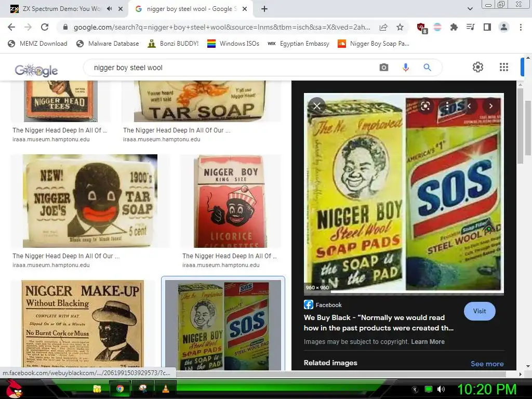Image resolution: width=532 pixels, height=399 pixels.
Task: Click the green monitor tray icon
Action: pos(429,389)
